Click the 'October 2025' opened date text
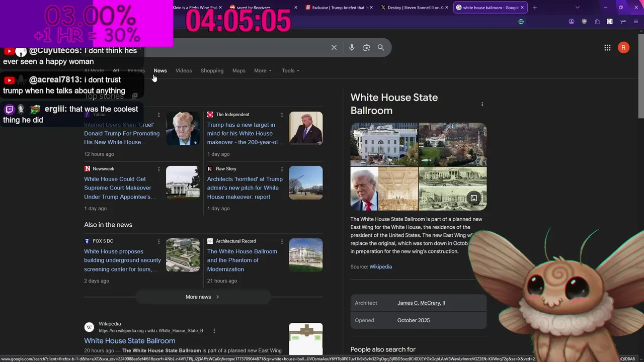The image size is (644, 362). pyautogui.click(x=414, y=320)
